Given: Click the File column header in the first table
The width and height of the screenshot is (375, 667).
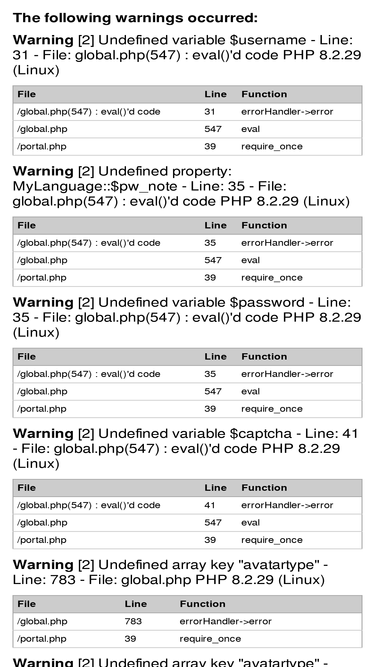Looking at the screenshot, I should pyautogui.click(x=26, y=94).
